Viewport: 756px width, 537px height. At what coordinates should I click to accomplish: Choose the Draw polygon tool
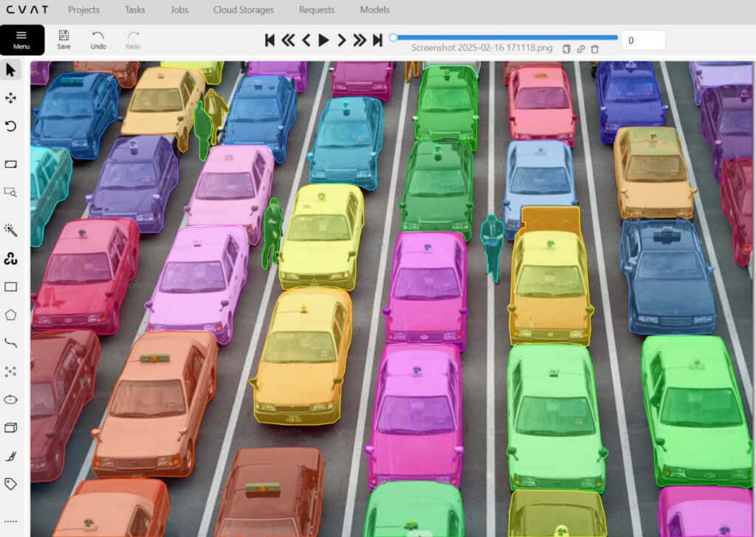(x=10, y=315)
